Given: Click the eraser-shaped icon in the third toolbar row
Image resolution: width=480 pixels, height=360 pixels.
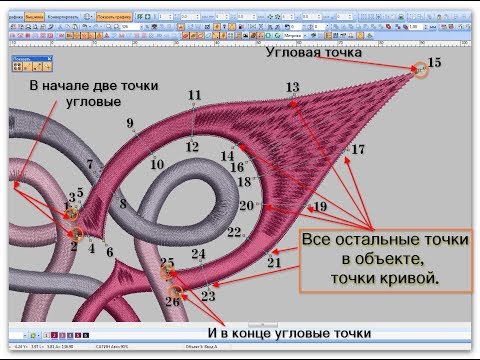Looking at the screenshot, I should point(208,36).
